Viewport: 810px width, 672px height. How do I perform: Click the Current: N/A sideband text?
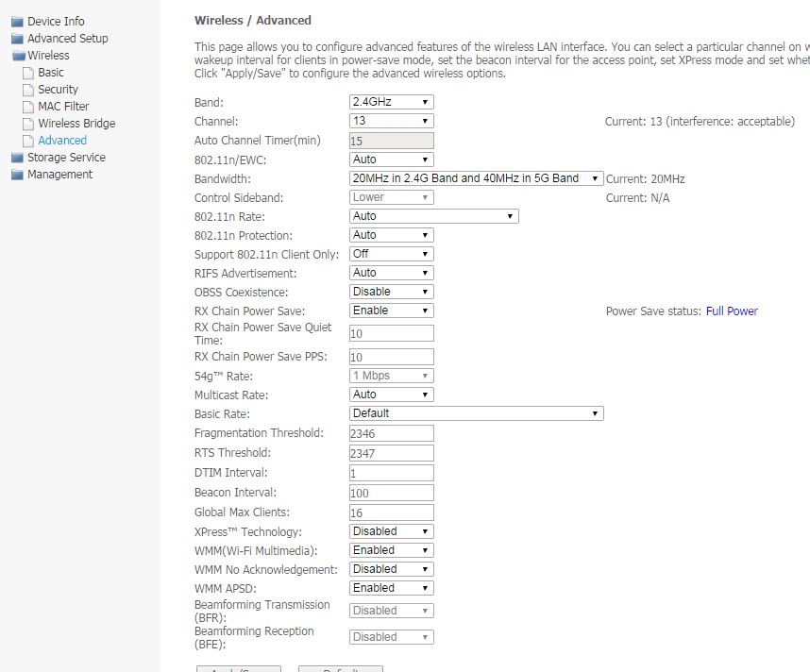(637, 198)
